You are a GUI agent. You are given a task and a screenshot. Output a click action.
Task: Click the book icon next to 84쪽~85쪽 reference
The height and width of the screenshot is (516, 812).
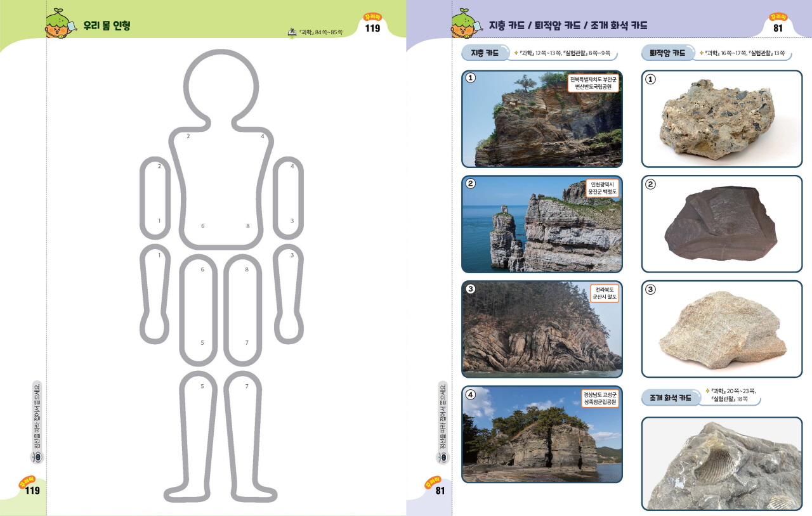click(x=292, y=31)
